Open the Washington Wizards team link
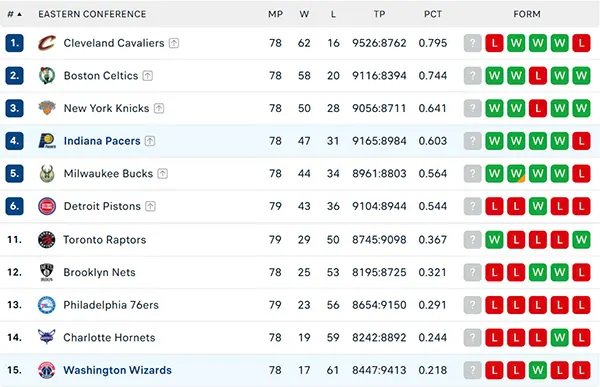This screenshot has width=600, height=387. [117, 370]
